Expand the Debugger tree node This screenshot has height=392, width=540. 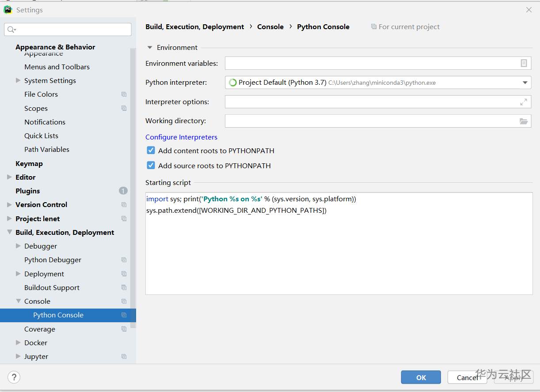point(18,246)
